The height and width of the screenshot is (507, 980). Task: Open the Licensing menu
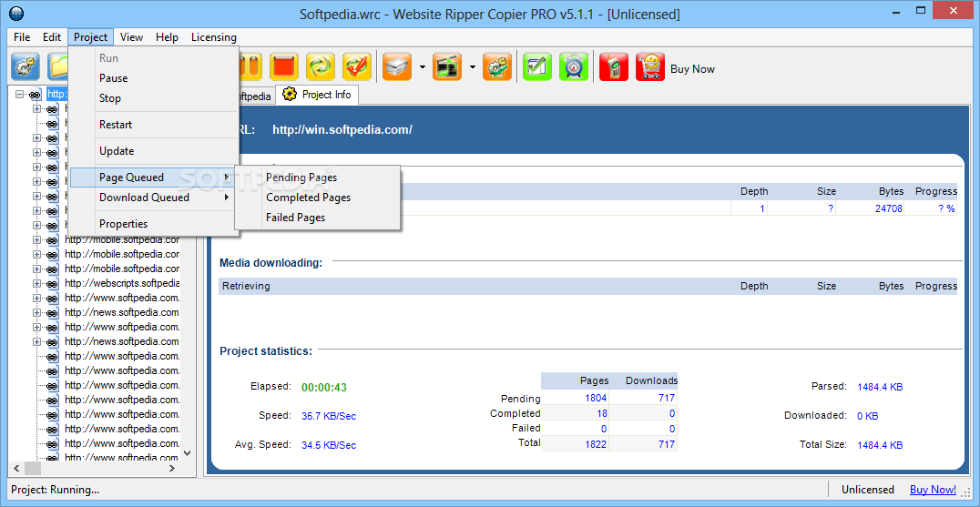214,36
